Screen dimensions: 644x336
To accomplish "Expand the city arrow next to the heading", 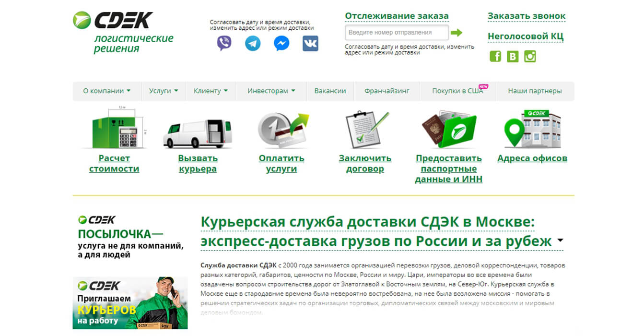I will point(560,241).
